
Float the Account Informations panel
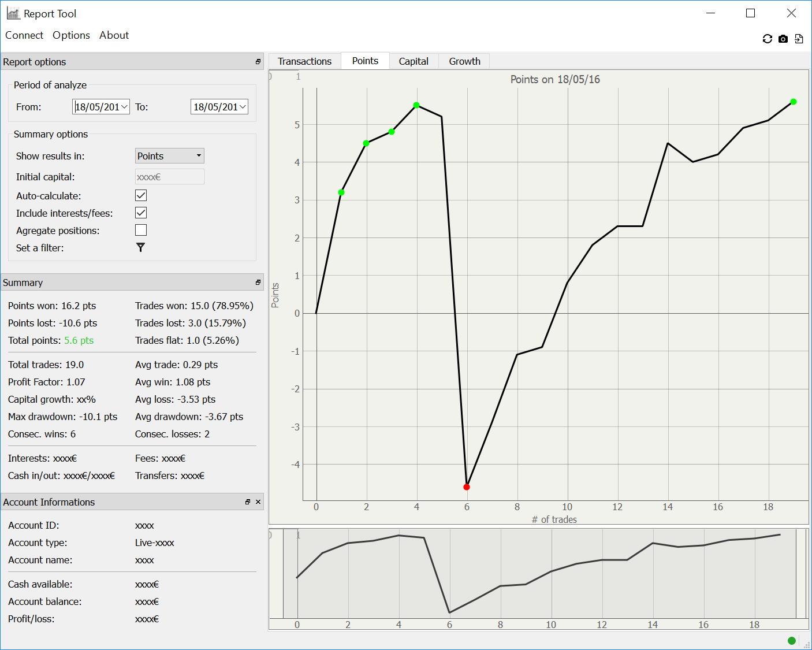(x=248, y=502)
